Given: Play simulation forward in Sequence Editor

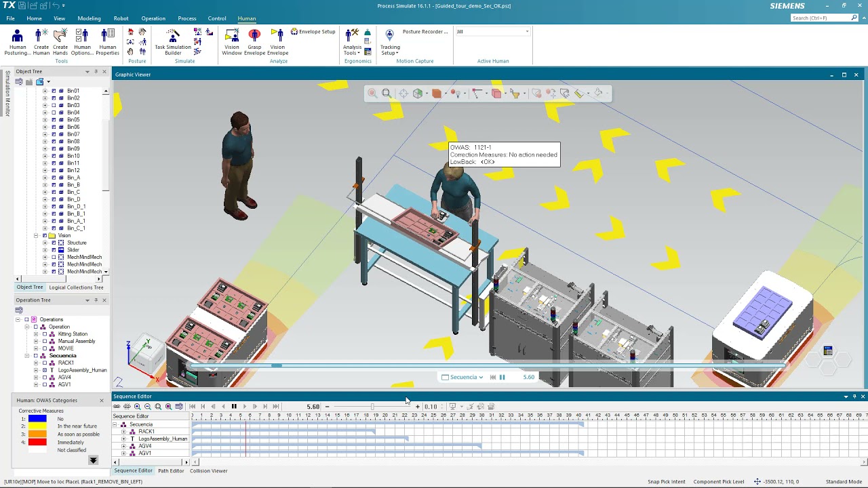Looking at the screenshot, I should [244, 407].
